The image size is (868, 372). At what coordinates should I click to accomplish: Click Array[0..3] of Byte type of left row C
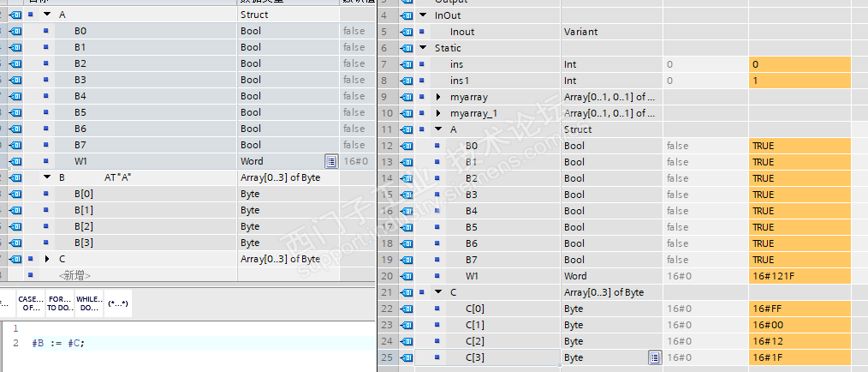pos(280,259)
